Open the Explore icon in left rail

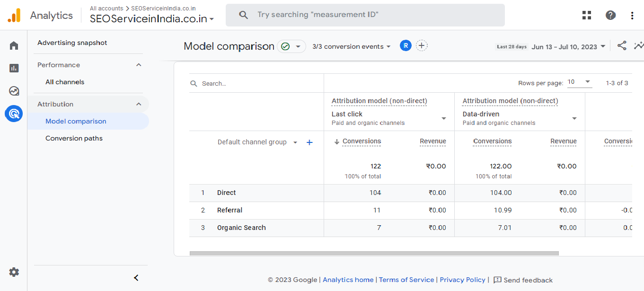click(x=14, y=91)
